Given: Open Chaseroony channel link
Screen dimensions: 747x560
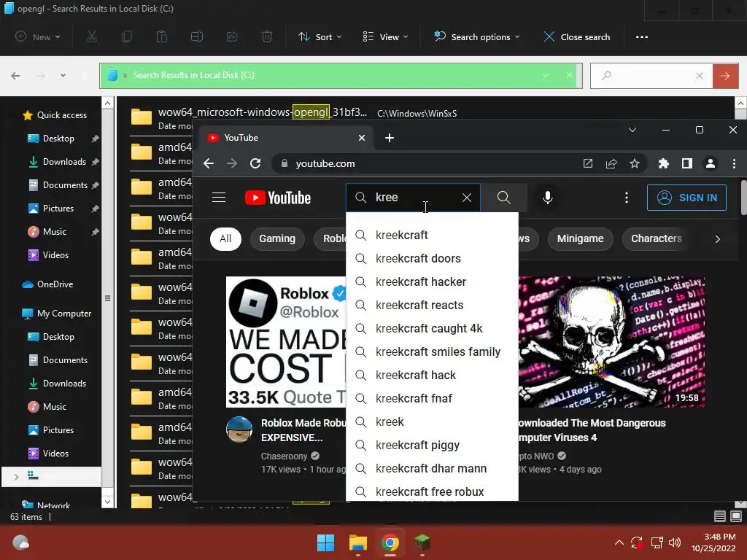Looking at the screenshot, I should (x=284, y=456).
